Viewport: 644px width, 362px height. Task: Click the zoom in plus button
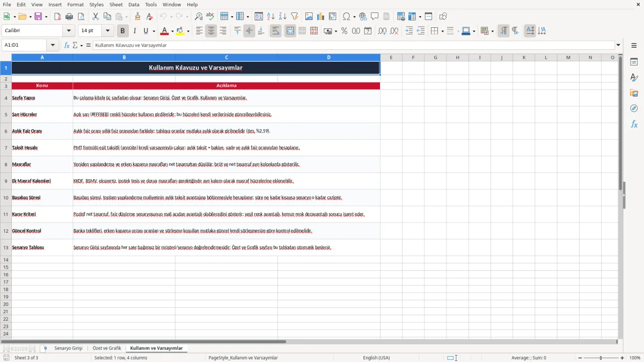point(623,358)
